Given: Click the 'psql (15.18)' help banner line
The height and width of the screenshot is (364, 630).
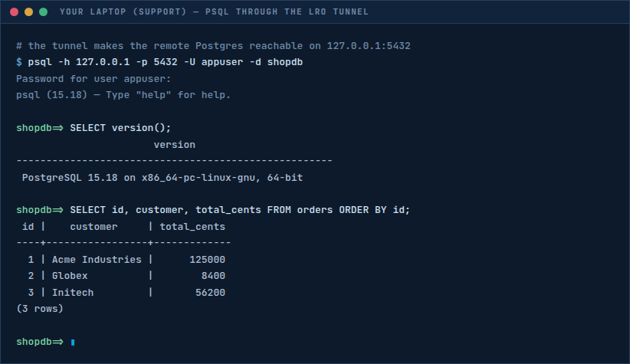Looking at the screenshot, I should click(123, 95).
